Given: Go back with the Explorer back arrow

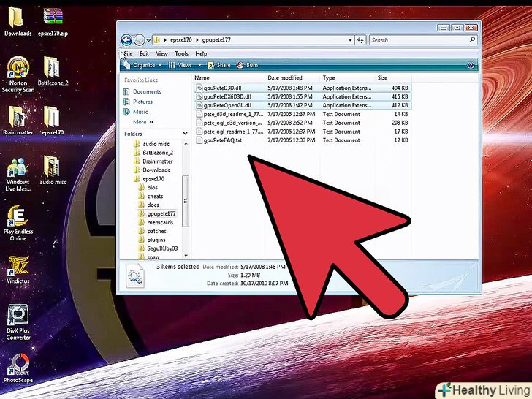Looking at the screenshot, I should (x=126, y=40).
